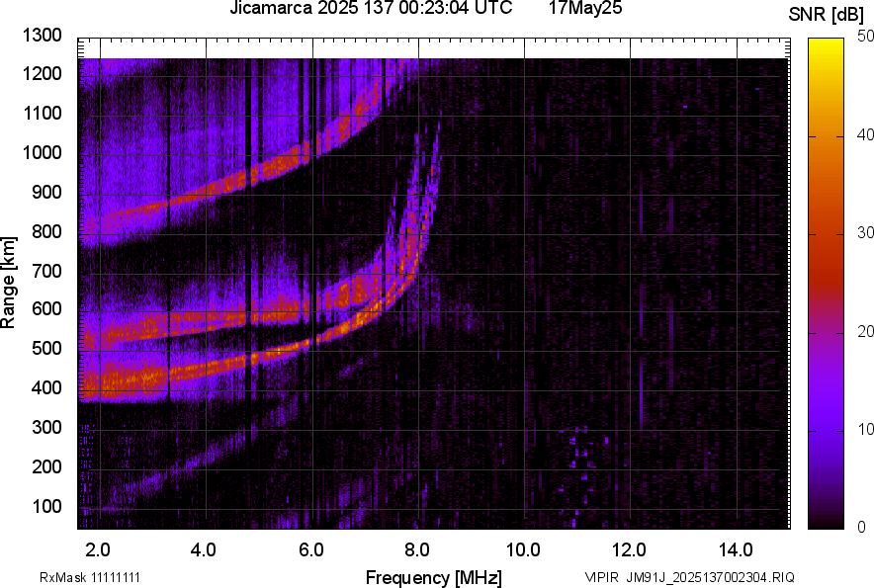This screenshot has height=588, width=874.
Task: Click colorbar tick label '30'
Action: (x=864, y=233)
